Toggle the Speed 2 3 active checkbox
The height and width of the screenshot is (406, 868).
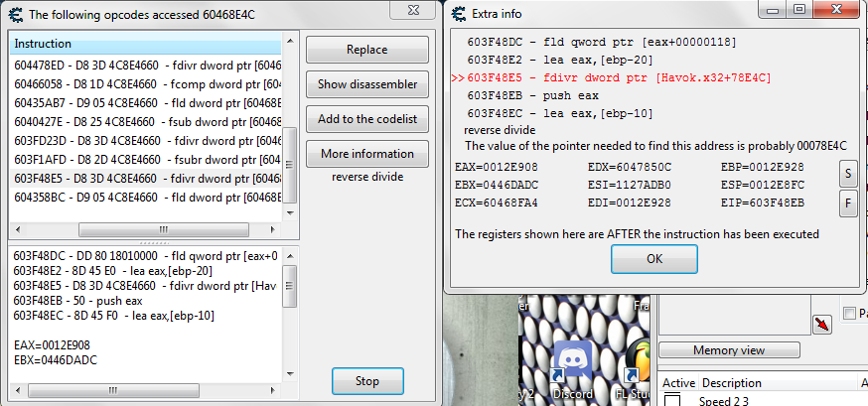[672, 400]
